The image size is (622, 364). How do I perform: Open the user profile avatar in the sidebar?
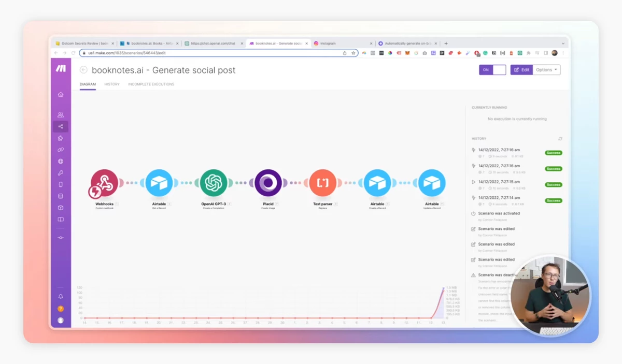click(61, 321)
